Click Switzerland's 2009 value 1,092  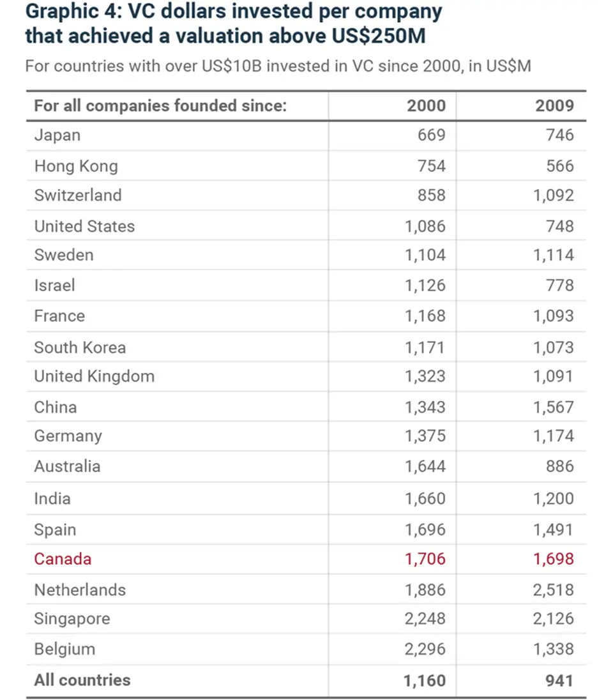click(554, 195)
